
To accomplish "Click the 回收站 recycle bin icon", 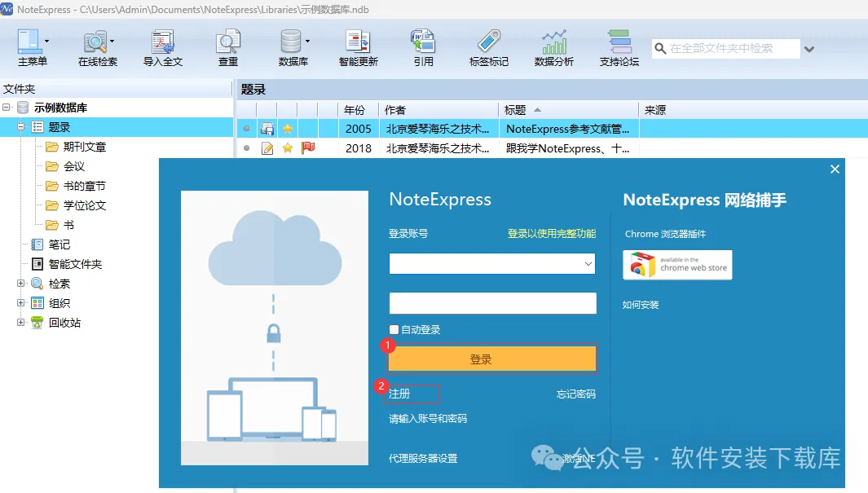I will coord(37,323).
